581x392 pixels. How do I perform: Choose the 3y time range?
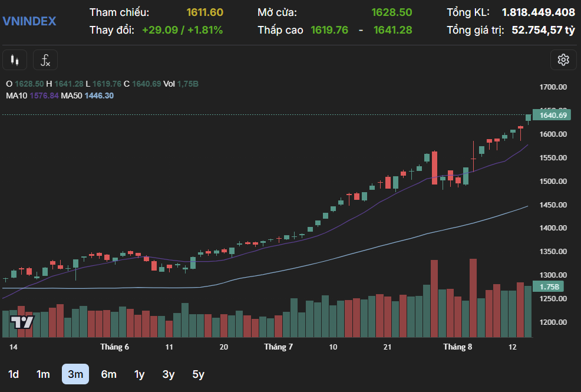pyautogui.click(x=168, y=374)
